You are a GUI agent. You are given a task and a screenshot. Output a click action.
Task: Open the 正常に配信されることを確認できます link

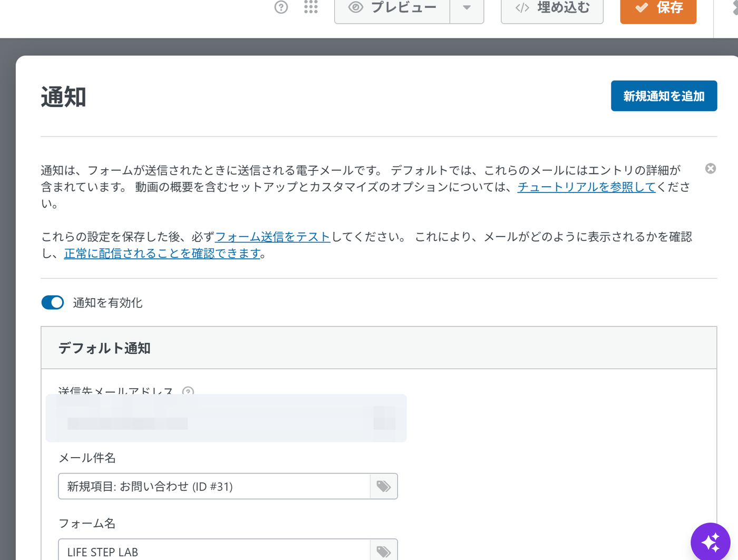[x=162, y=254]
